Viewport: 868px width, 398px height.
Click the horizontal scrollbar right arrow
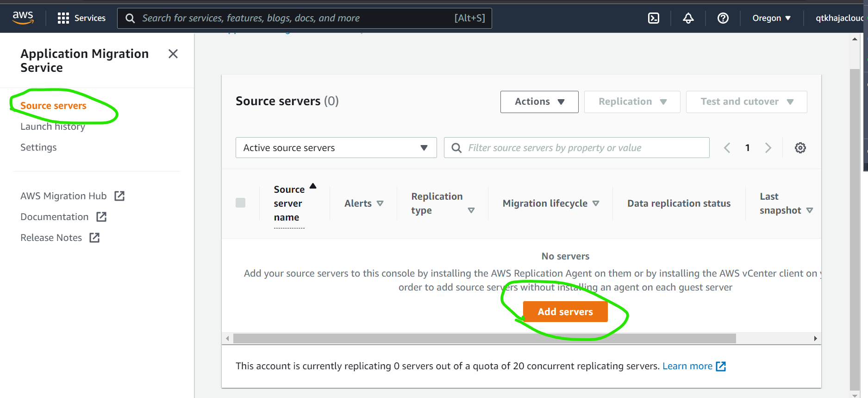[815, 338]
